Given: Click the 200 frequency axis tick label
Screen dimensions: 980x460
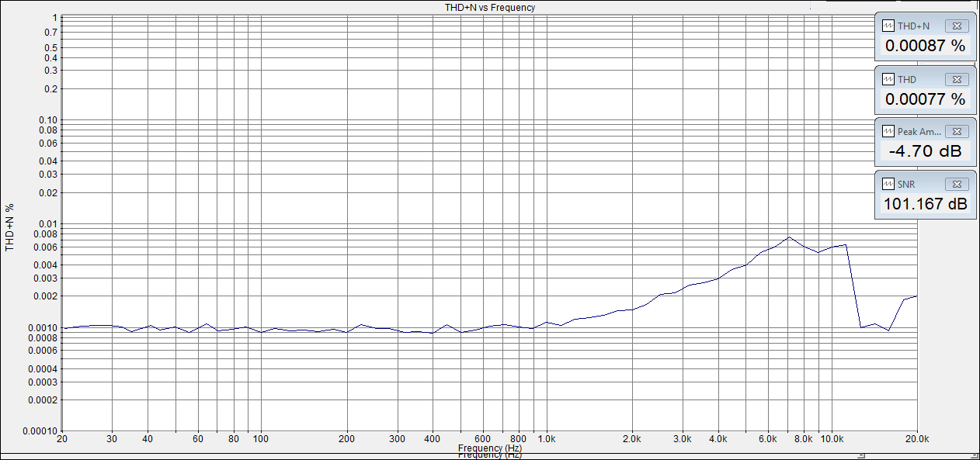Looking at the screenshot, I should point(347,439).
